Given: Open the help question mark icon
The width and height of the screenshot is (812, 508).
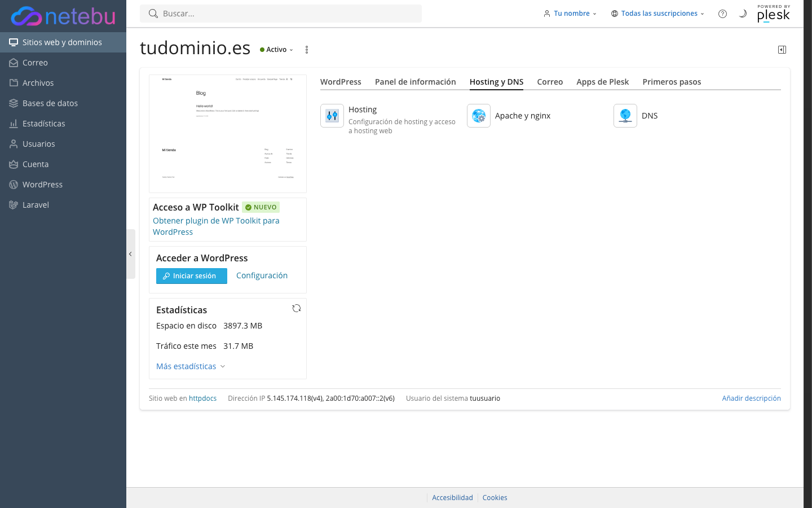Looking at the screenshot, I should pyautogui.click(x=722, y=14).
